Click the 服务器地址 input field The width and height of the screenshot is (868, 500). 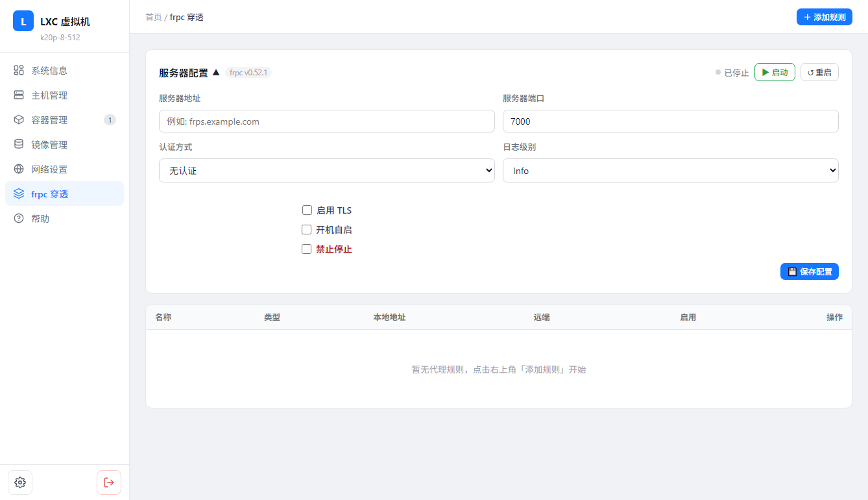coord(327,121)
